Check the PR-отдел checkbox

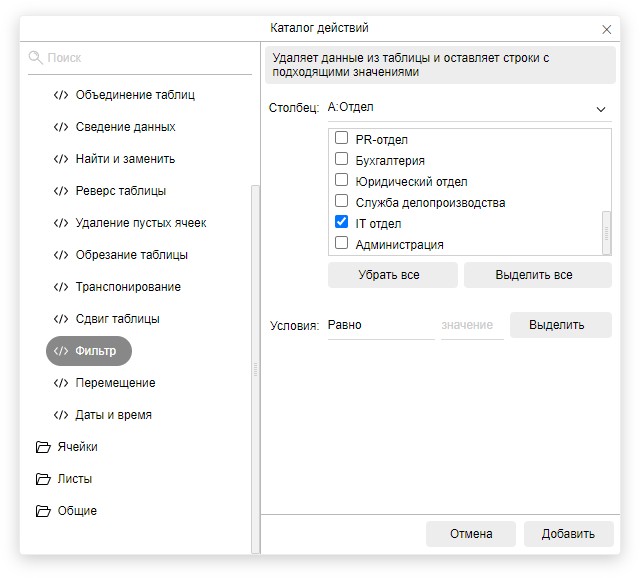tap(341, 139)
